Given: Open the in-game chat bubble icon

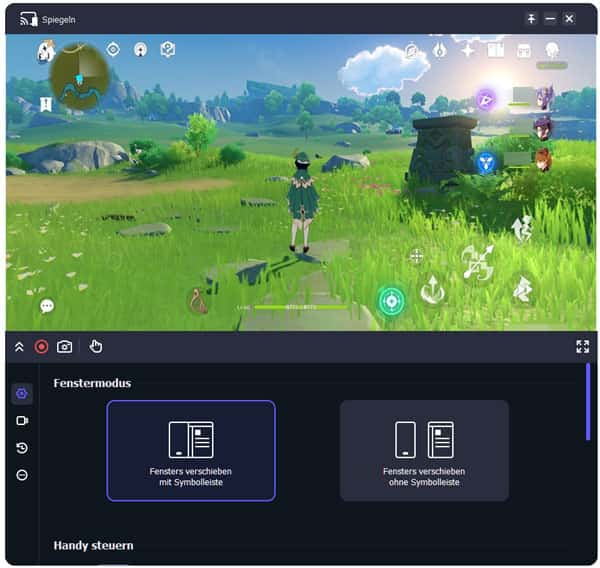Looking at the screenshot, I should coord(47,306).
